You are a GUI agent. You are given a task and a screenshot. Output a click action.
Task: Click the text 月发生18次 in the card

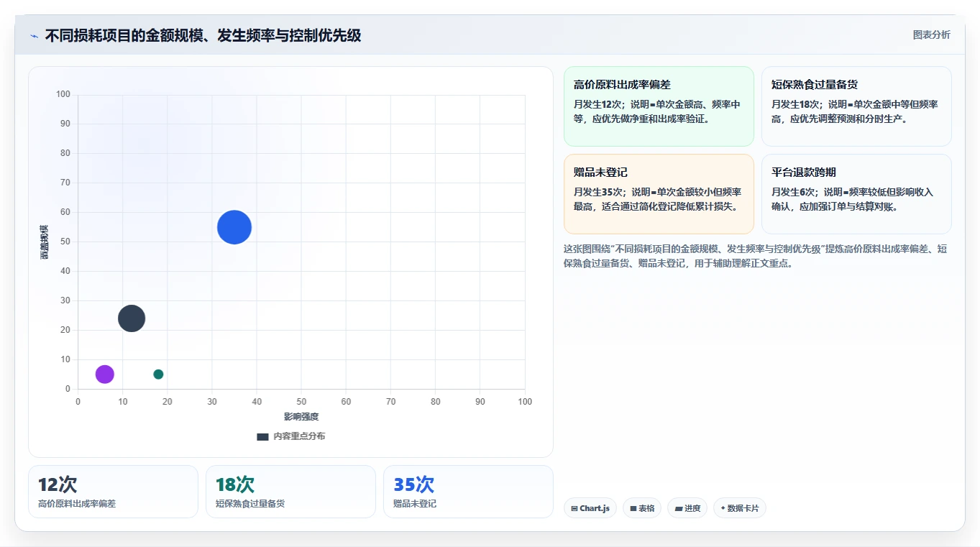[796, 104]
